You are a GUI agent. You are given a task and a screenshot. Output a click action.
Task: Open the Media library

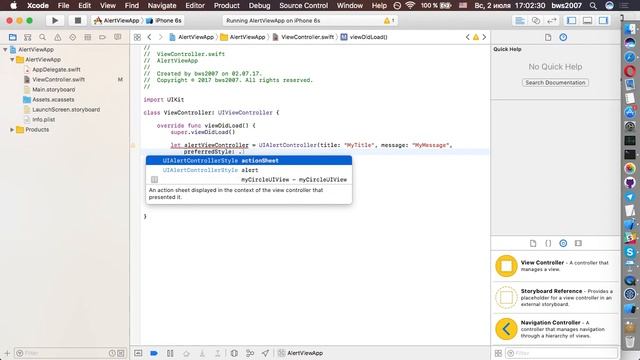[x=578, y=243]
